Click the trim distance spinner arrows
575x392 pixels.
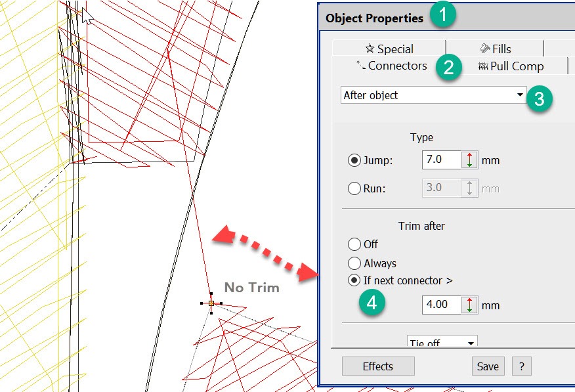[x=470, y=305]
